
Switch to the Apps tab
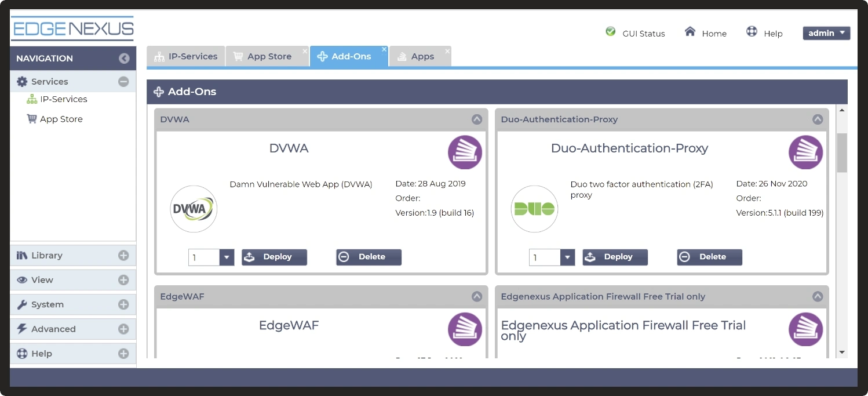[x=420, y=56]
